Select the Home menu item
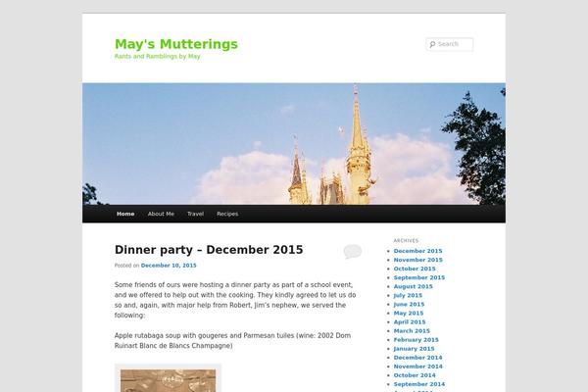588x392 pixels. [x=125, y=214]
